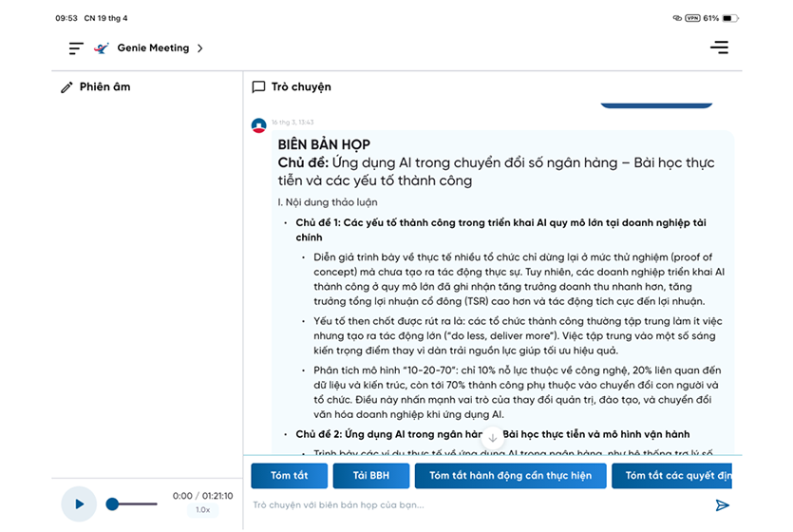793x532 pixels.
Task: Expand the Genie Meeting chevron arrow
Action: click(200, 48)
